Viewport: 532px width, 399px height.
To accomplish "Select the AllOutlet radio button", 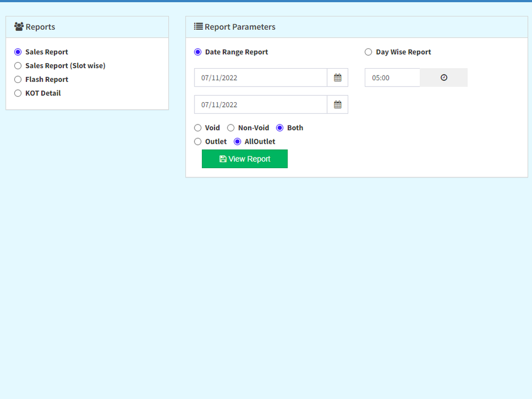I will click(x=238, y=142).
